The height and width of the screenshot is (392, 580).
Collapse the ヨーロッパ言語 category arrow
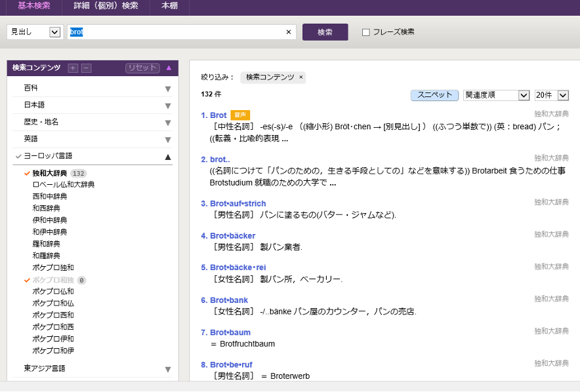coord(168,157)
